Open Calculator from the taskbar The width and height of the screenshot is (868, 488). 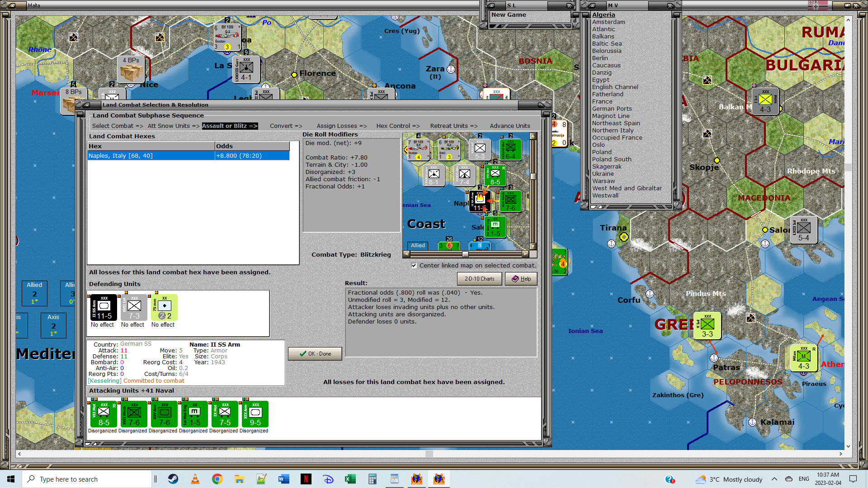pyautogui.click(x=373, y=479)
